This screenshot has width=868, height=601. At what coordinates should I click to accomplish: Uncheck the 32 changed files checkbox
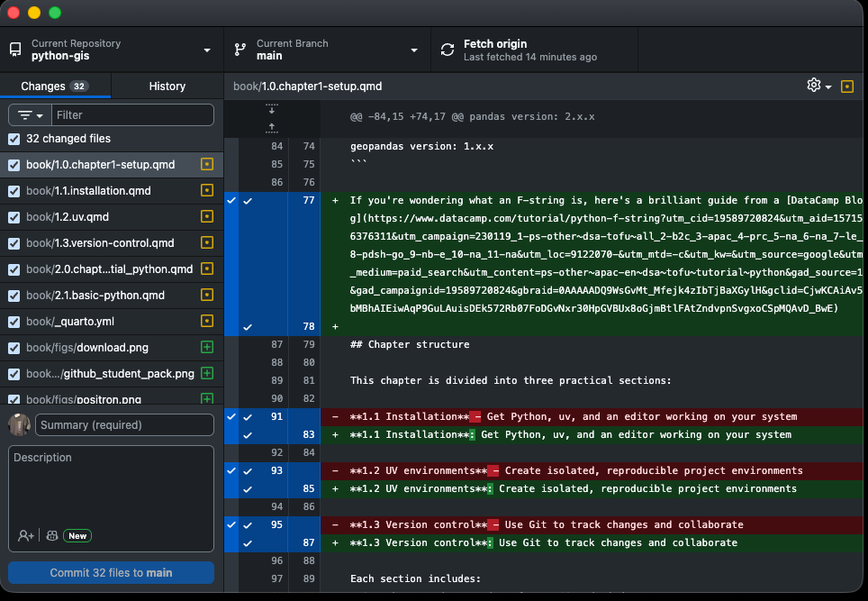(14, 139)
